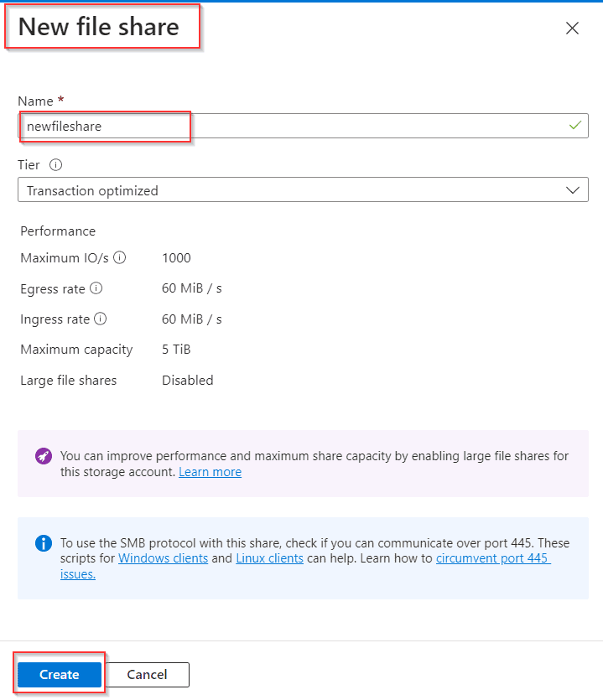Click the Tier dropdown chevron arrow

(573, 190)
